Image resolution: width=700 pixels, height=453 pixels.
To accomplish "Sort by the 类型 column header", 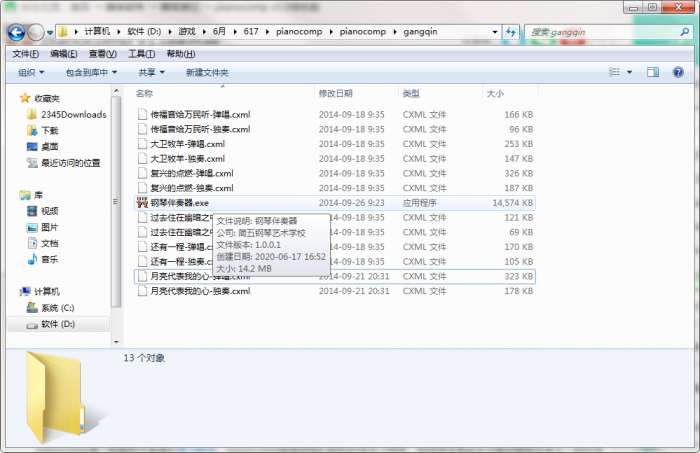I will point(411,93).
